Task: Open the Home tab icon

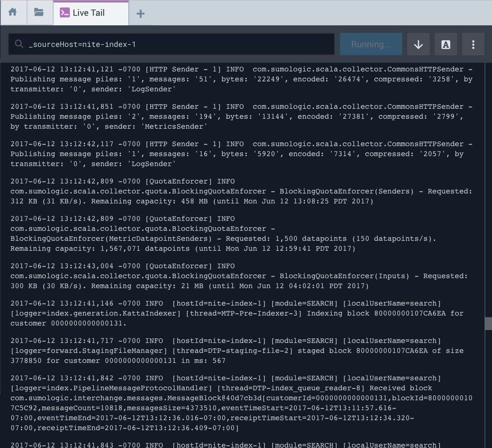Action: pos(13,12)
